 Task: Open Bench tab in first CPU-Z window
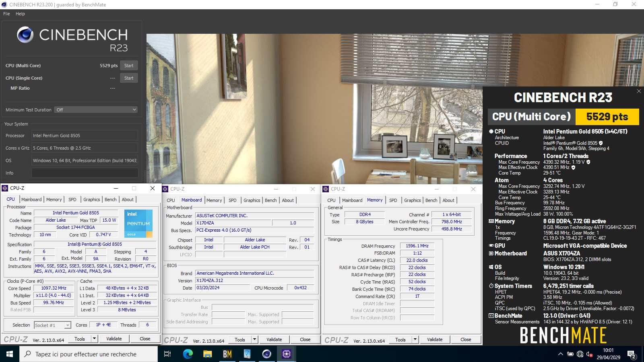pyautogui.click(x=111, y=200)
